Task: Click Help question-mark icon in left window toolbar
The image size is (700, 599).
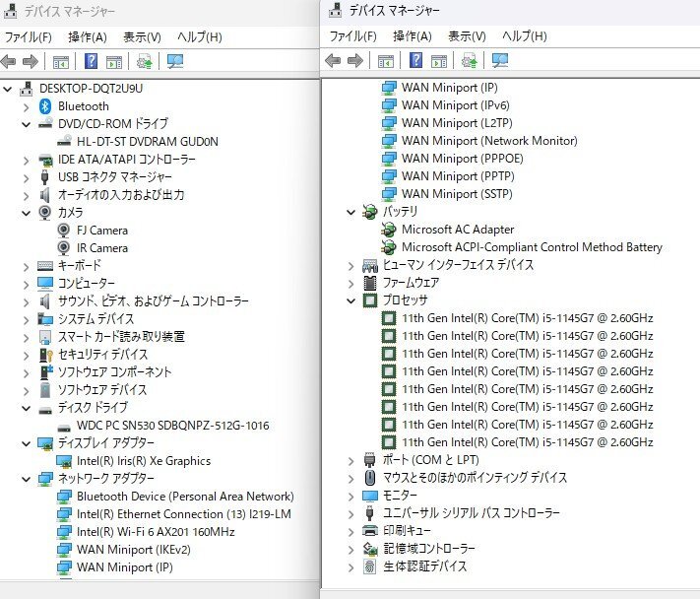Action: (92, 61)
